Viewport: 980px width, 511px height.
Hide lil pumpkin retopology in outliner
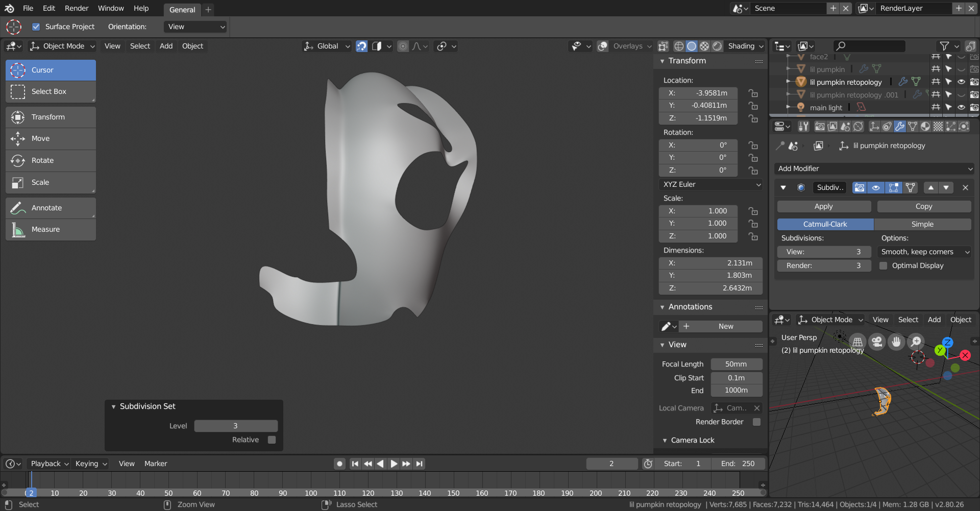point(961,82)
